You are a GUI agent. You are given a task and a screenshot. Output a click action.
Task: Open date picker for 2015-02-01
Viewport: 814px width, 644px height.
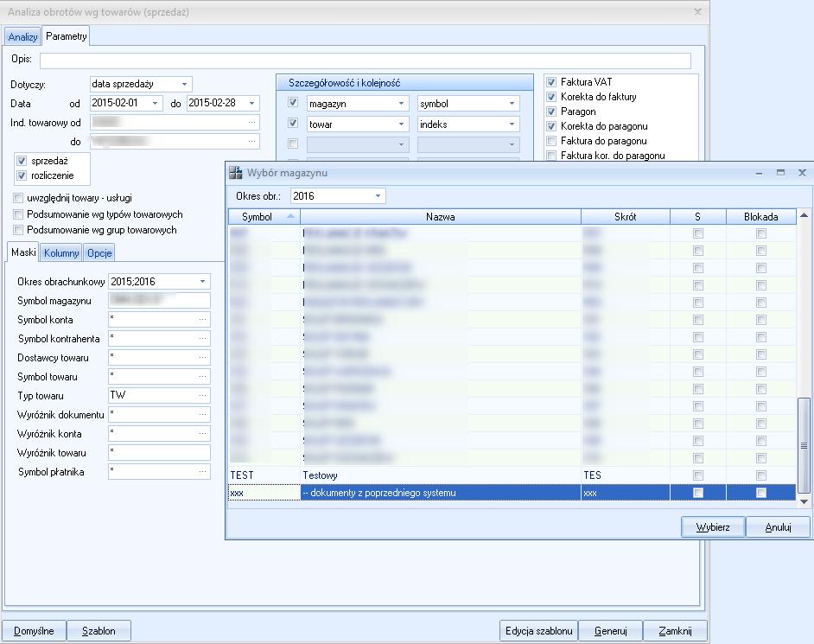pos(155,104)
